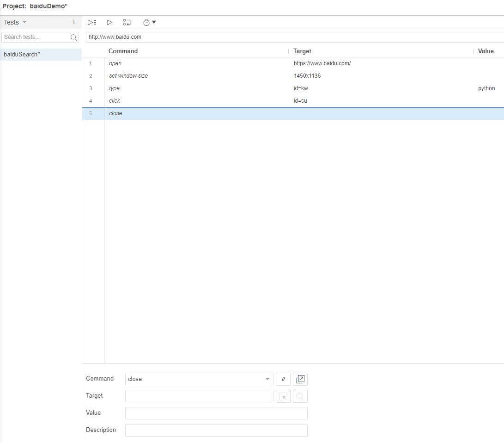This screenshot has width=504, height=443.
Task: Click the Description input field
Action: click(216, 430)
